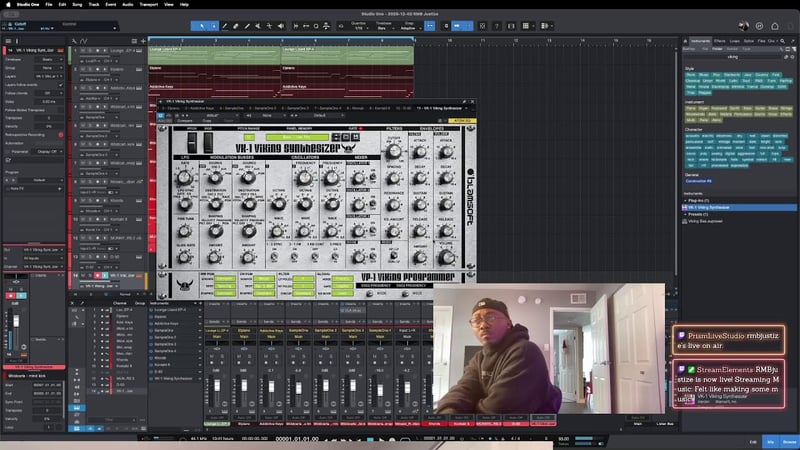Click the Viking synth Cutoff knob

click(393, 151)
